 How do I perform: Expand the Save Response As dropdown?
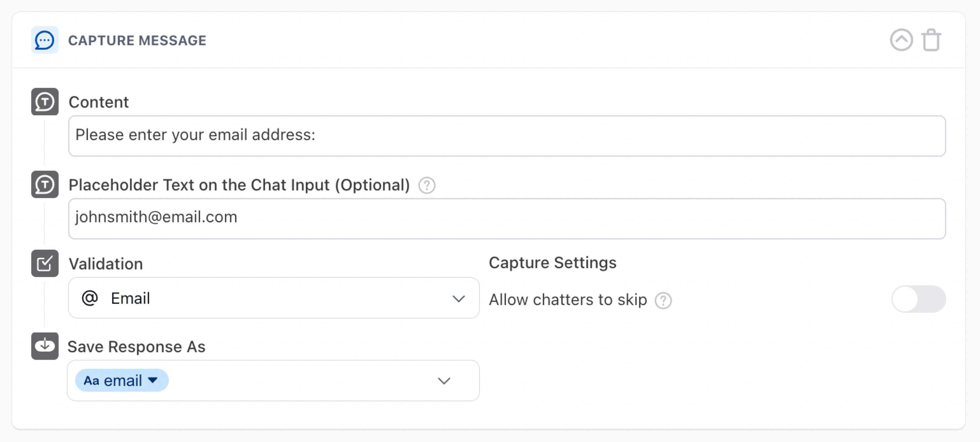(444, 381)
